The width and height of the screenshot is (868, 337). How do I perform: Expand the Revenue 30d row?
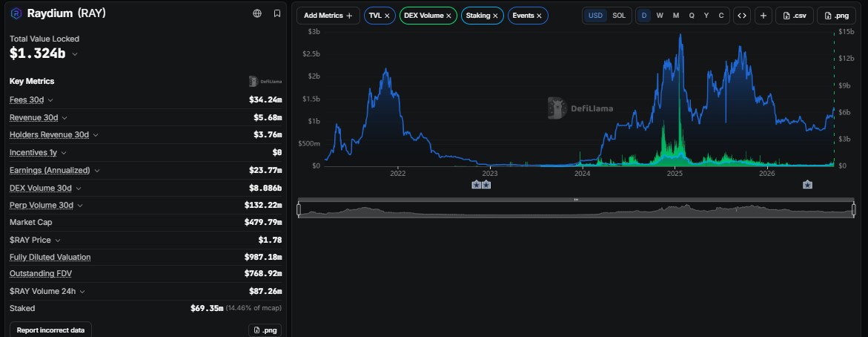(x=64, y=118)
